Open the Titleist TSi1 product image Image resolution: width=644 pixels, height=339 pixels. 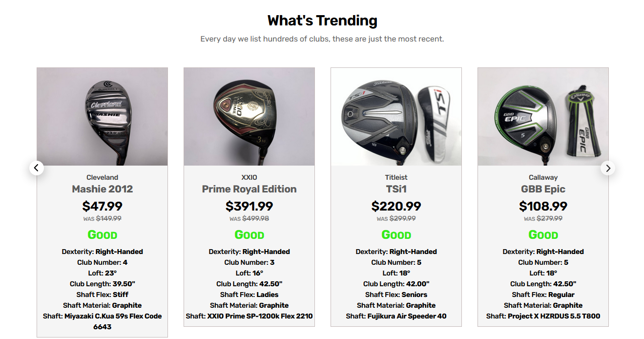(396, 116)
